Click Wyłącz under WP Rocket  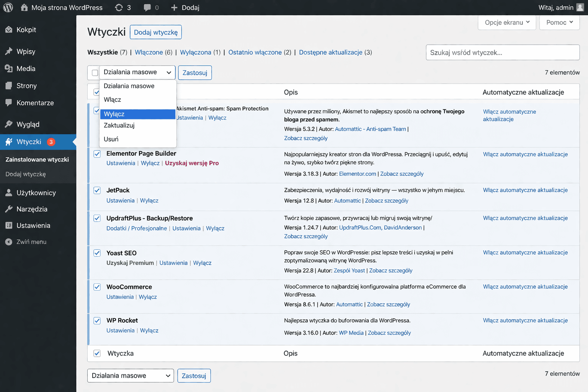pos(149,330)
